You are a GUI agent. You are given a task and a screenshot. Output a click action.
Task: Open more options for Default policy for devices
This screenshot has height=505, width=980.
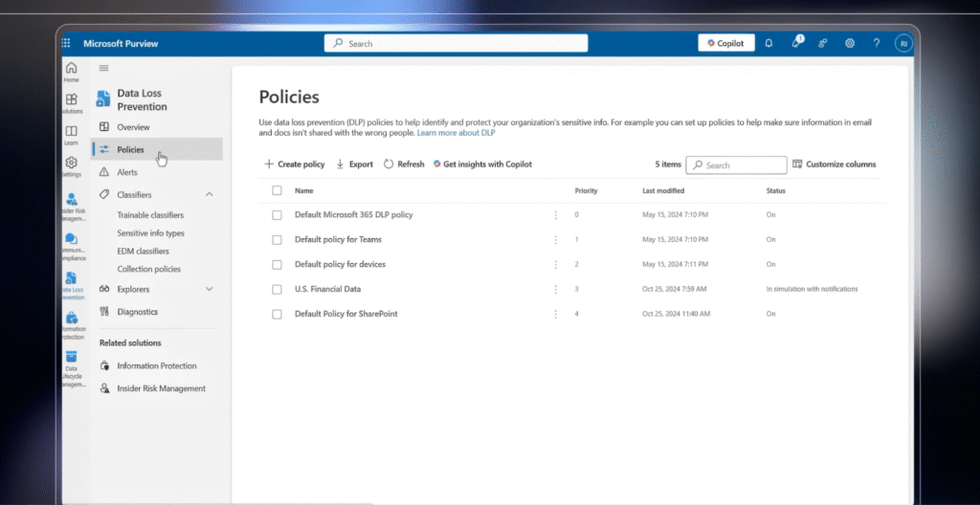[x=555, y=264]
